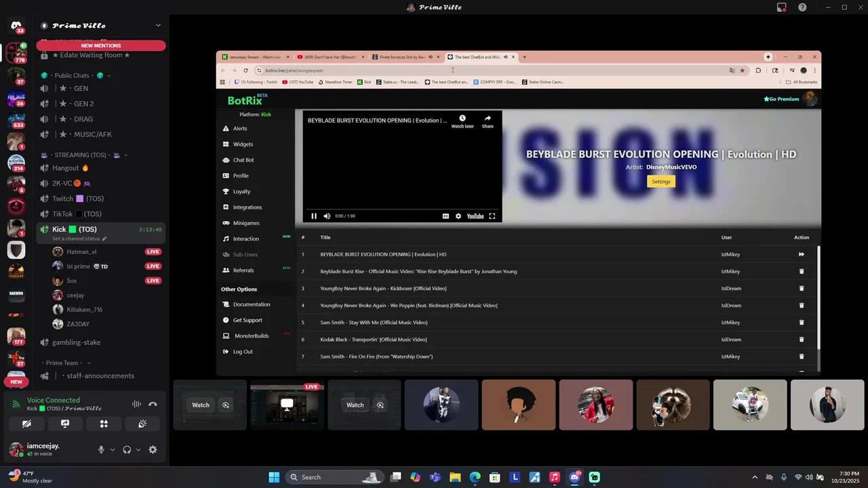Open Windows Start menu
The image size is (868, 488).
pos(274,477)
